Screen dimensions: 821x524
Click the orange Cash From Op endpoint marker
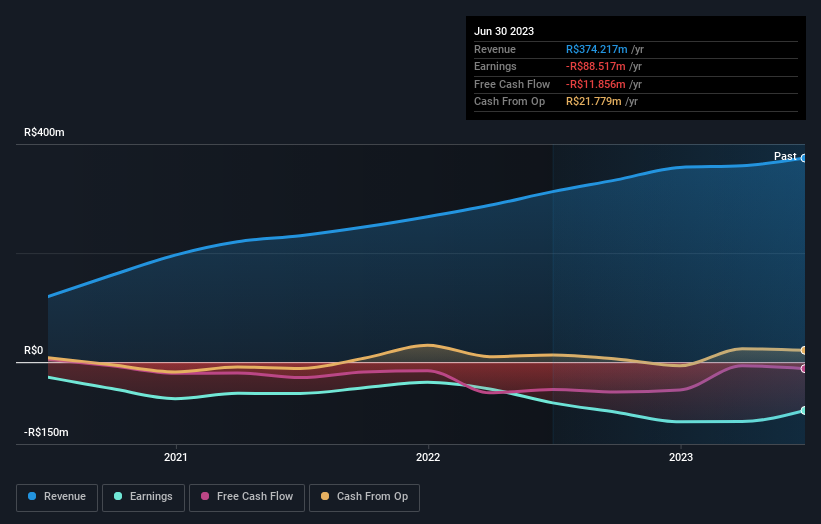[x=804, y=350]
